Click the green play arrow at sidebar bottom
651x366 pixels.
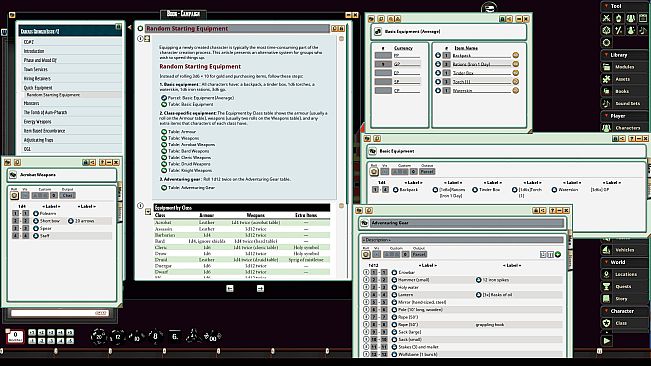[607, 341]
